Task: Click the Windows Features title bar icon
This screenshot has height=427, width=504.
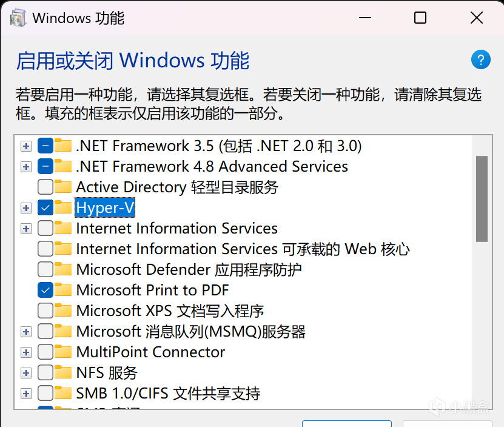Action: pyautogui.click(x=18, y=18)
